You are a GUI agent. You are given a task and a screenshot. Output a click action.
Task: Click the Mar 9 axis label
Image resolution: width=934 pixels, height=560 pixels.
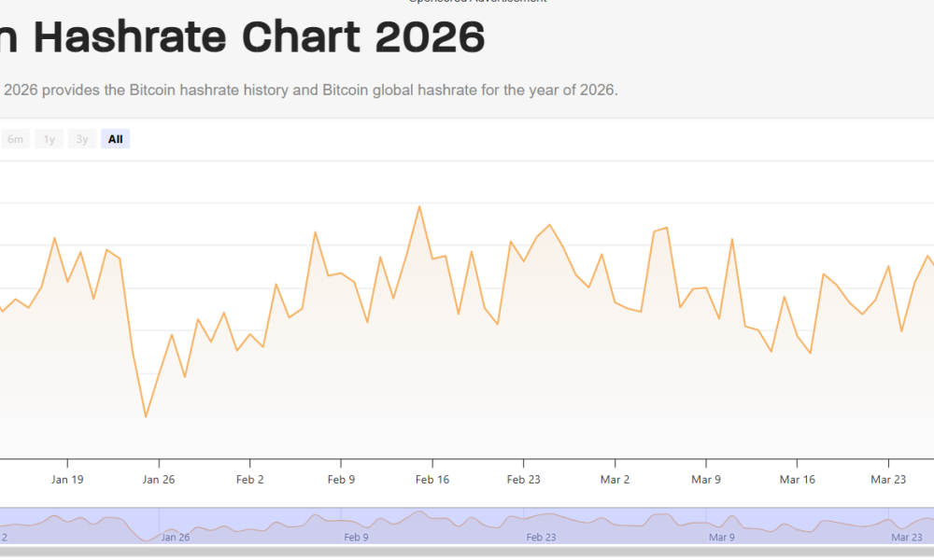pyautogui.click(x=706, y=479)
